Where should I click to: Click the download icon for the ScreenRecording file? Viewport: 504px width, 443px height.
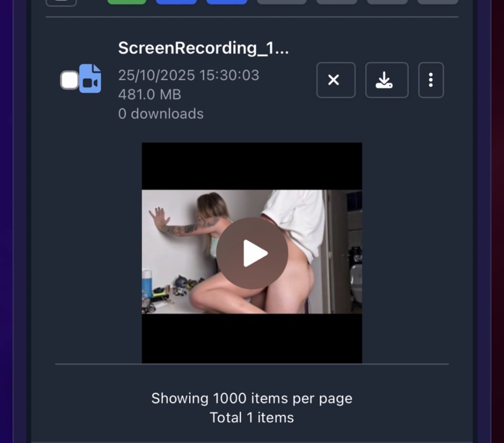point(387,80)
